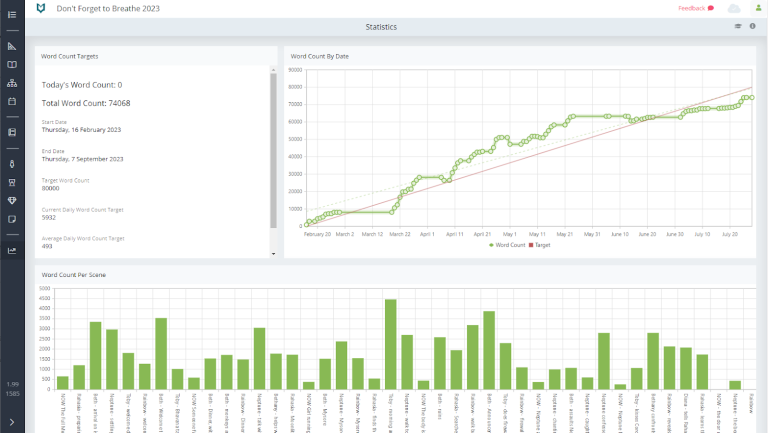Open the calendar icon in sidebar
The image size is (768, 433).
point(12,102)
